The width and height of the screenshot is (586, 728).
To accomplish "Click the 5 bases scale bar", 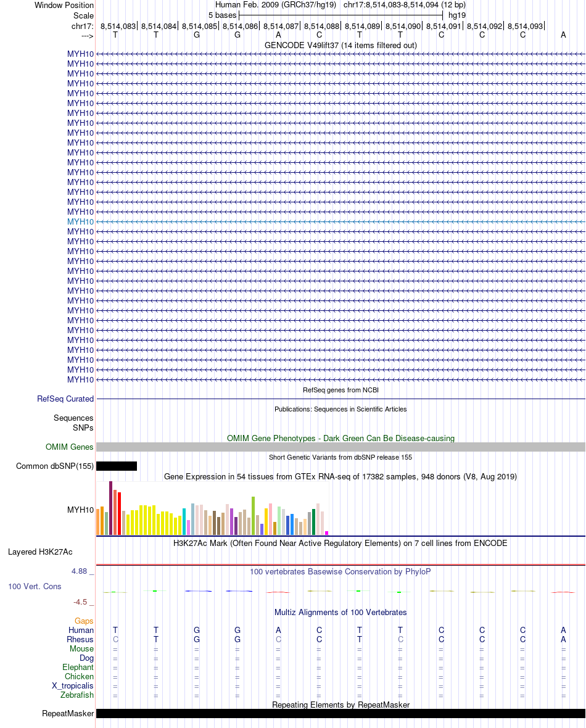I will tap(340, 15).
